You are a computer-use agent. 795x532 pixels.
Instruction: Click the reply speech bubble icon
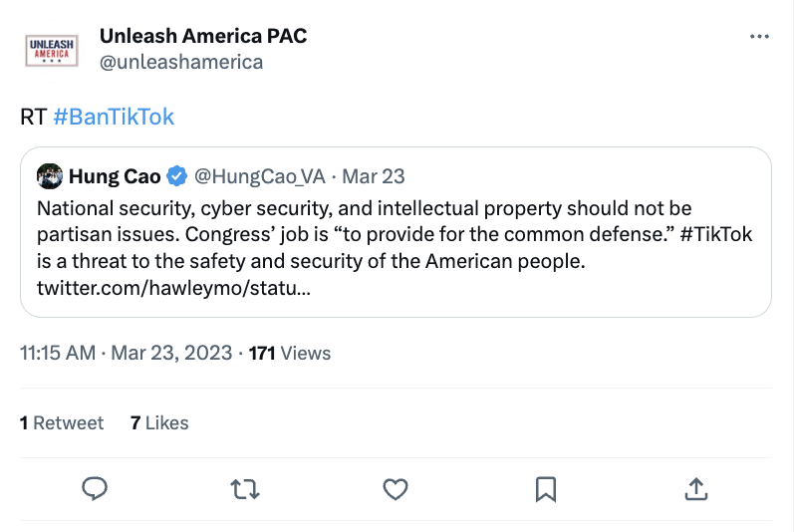(x=95, y=488)
